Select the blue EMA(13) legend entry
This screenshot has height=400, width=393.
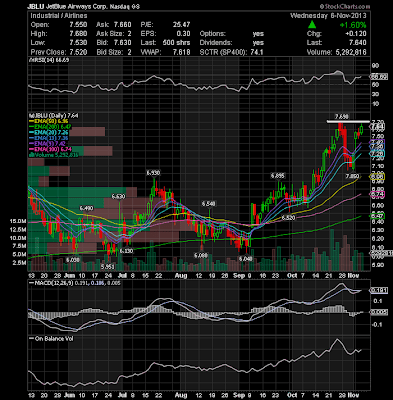[x=49, y=138]
